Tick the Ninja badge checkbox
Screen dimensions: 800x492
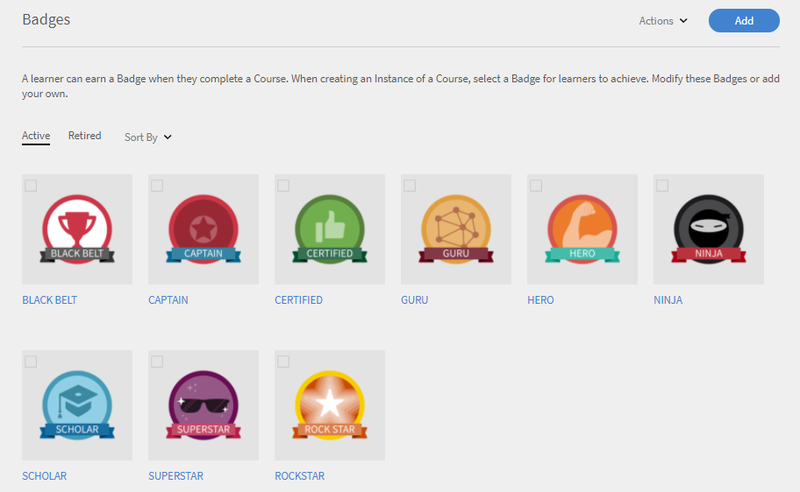(662, 185)
